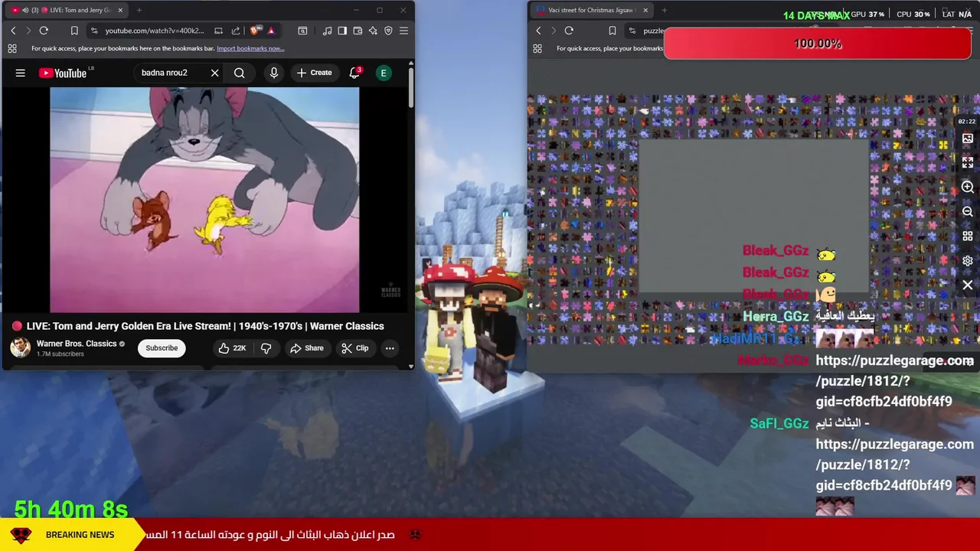Open Leo AI sparkle icon in toolbar
The image size is (980, 551).
click(373, 31)
